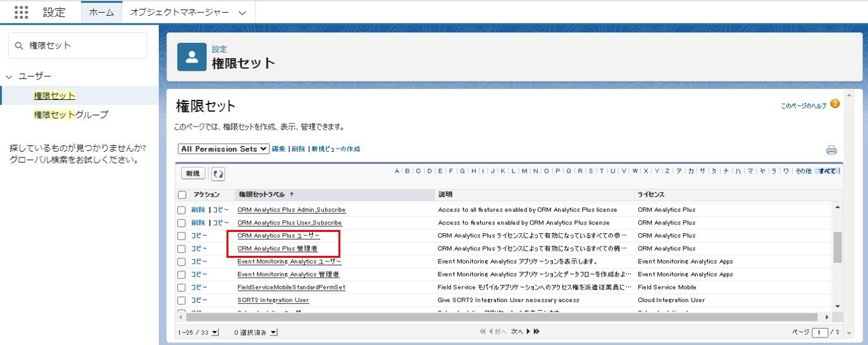Click the 編集 view link
The height and width of the screenshot is (345, 868).
coord(278,149)
